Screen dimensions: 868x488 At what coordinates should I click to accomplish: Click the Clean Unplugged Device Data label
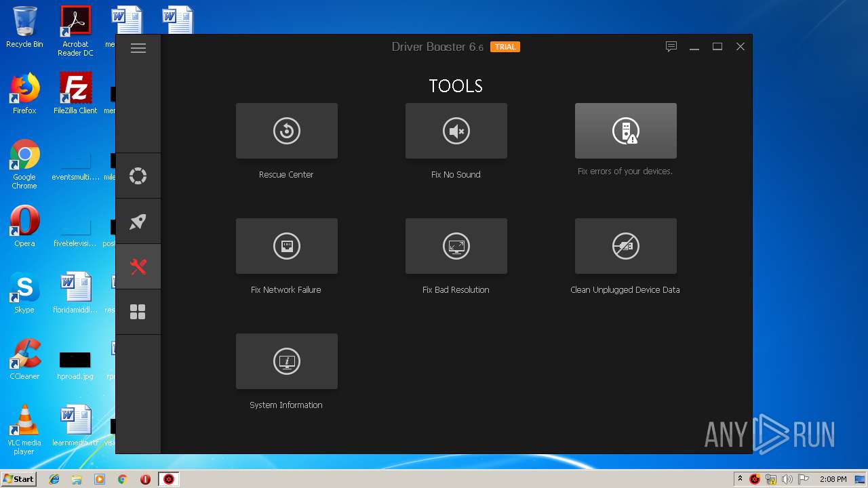(625, 289)
